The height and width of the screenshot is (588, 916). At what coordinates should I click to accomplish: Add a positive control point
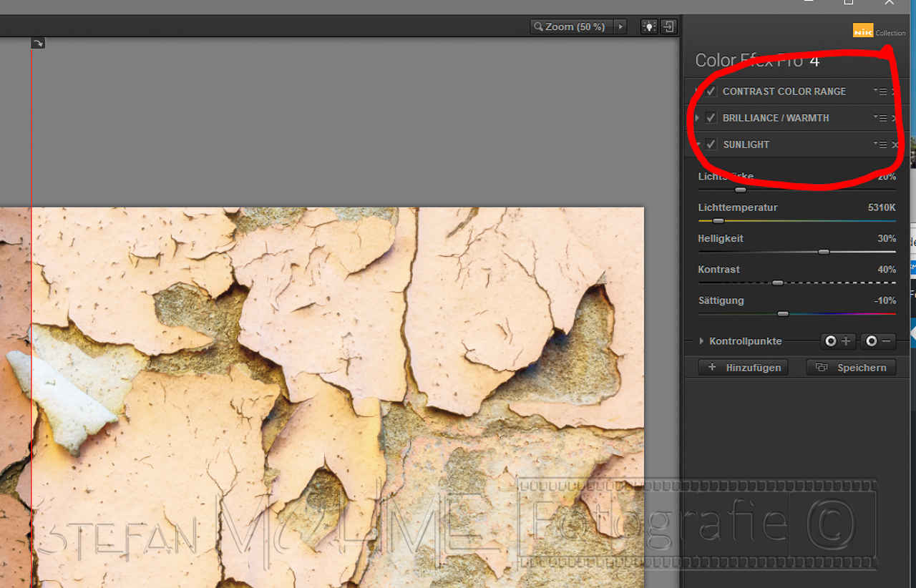837,341
